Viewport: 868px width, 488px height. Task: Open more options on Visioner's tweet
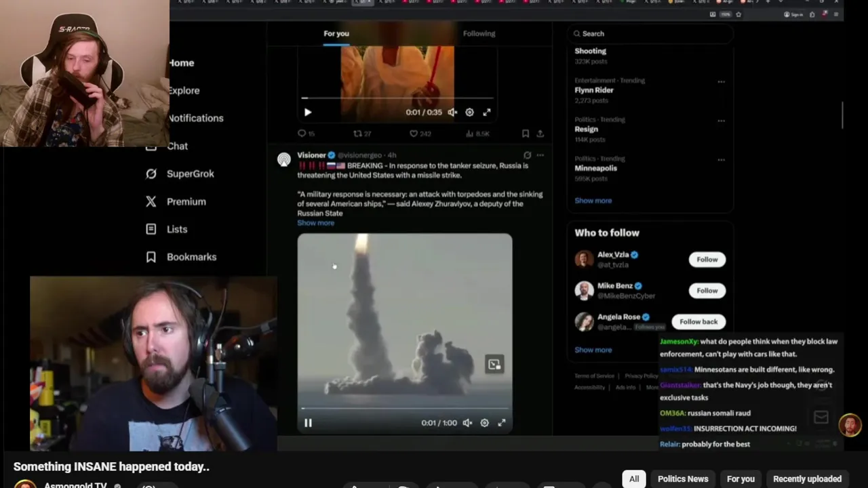(x=540, y=155)
